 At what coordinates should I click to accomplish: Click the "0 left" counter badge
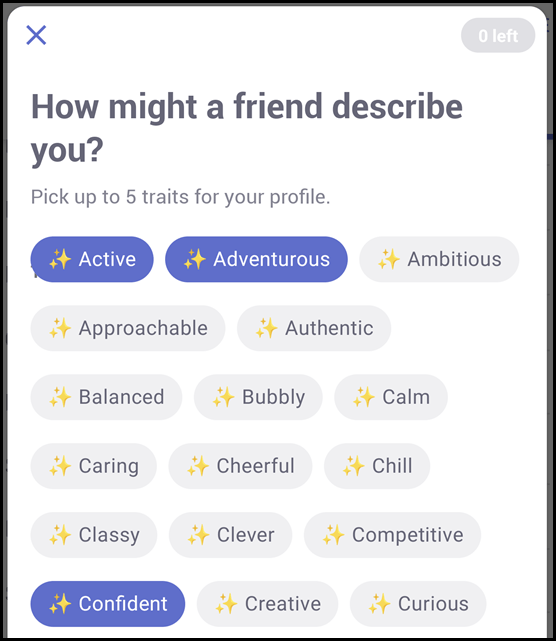(498, 36)
